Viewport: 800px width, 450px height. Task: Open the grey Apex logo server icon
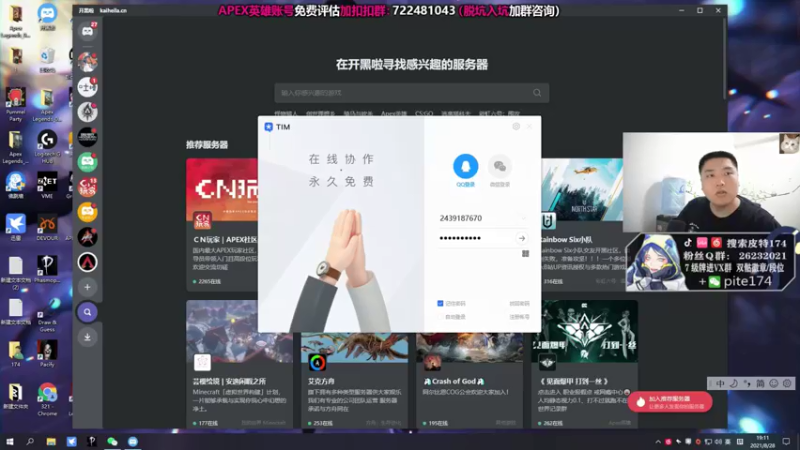pyautogui.click(x=88, y=112)
